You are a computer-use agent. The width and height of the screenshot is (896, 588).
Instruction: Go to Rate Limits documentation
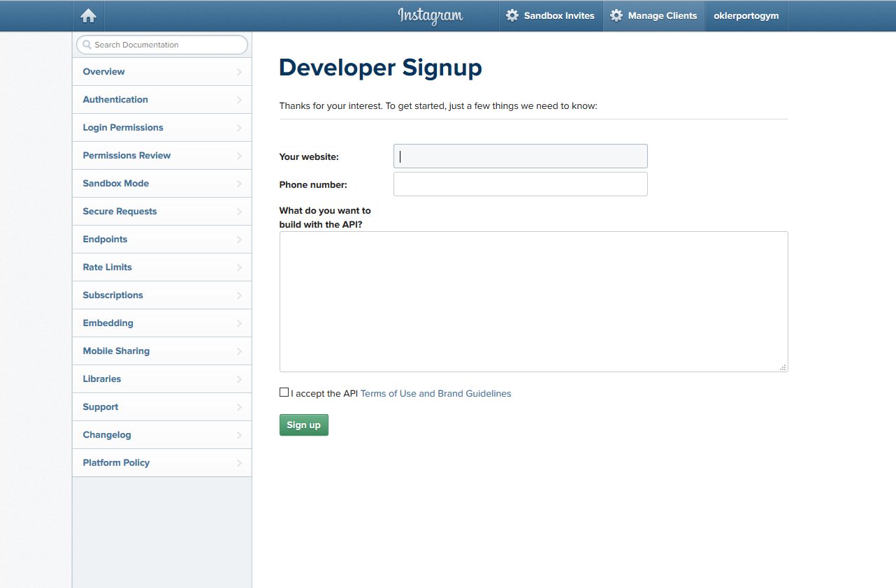[108, 267]
